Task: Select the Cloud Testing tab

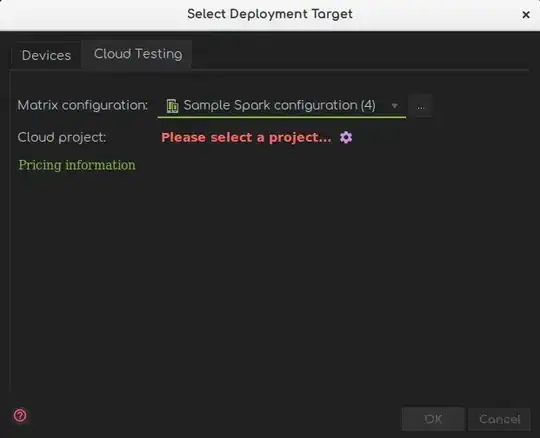Action: (x=138, y=54)
